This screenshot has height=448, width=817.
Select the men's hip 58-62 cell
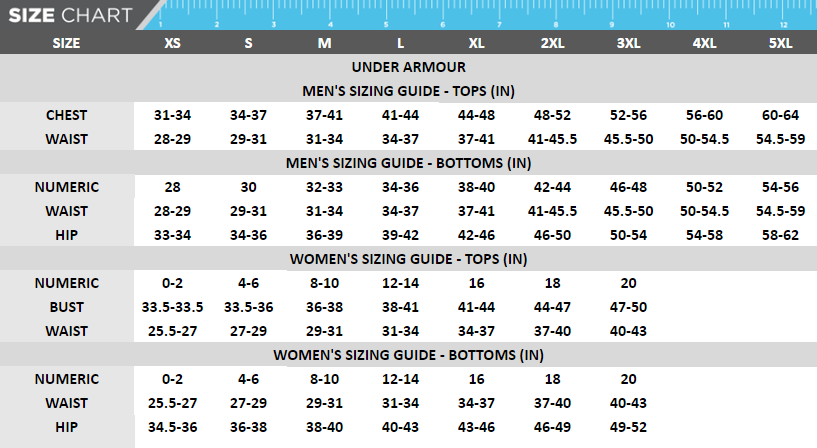(x=780, y=235)
